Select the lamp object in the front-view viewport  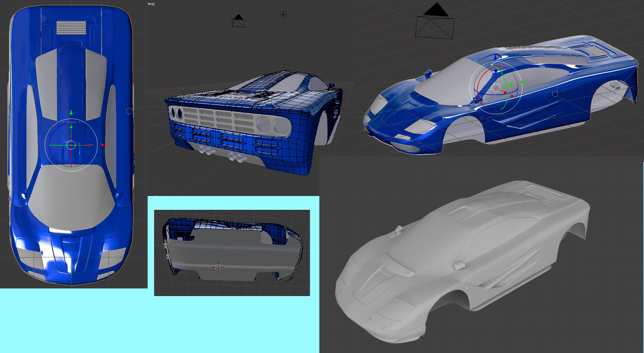coord(283,14)
